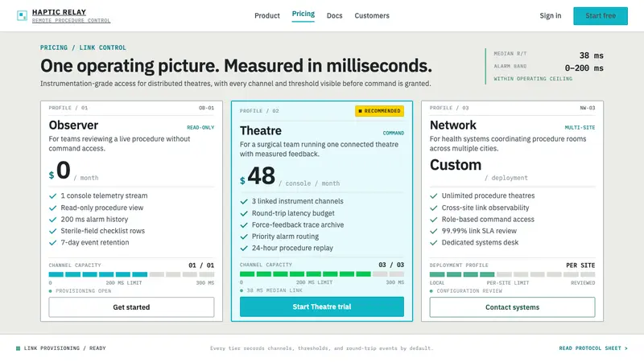644x362 pixels.
Task: Click the Observer channel capacity bar
Action: 131,274
